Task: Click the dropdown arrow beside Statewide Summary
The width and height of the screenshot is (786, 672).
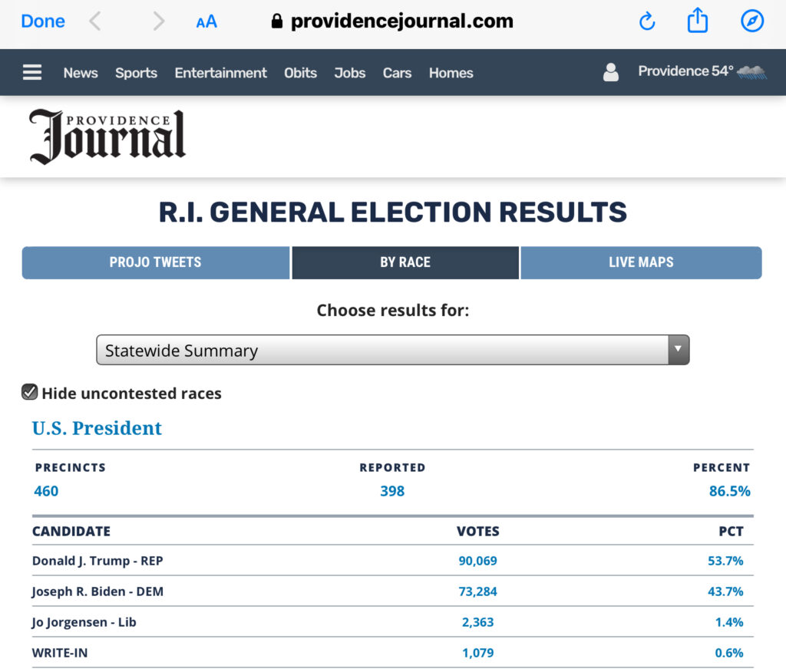Action: (679, 349)
